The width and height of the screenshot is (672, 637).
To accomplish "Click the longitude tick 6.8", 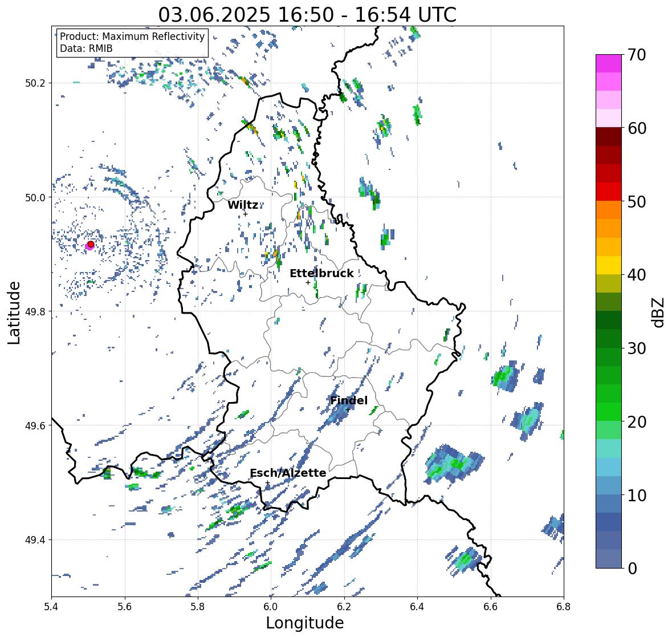I will click(x=564, y=607).
